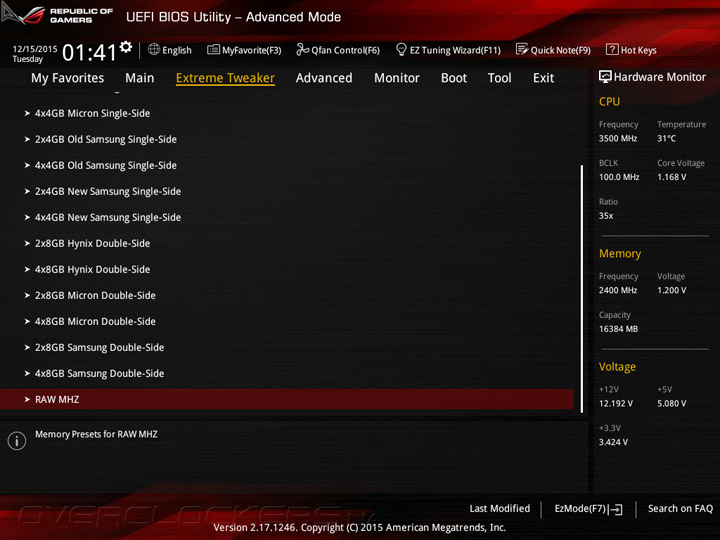
Task: Open the highlighted RAW MHZ preset
Action: 287,399
